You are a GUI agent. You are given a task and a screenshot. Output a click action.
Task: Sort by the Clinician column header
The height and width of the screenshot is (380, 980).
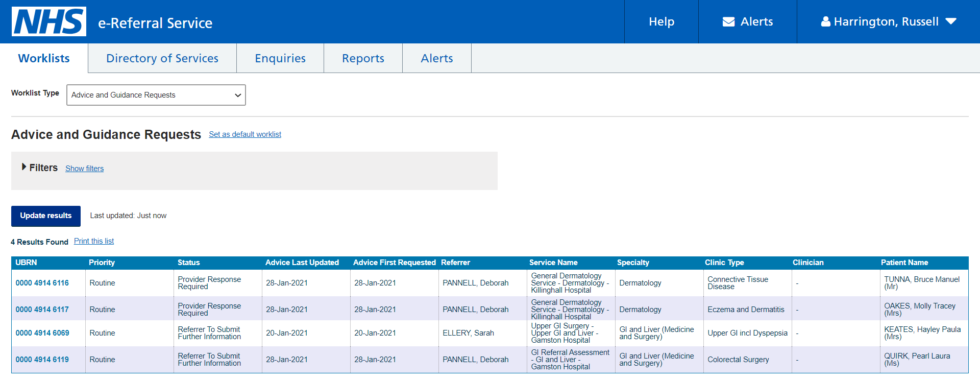(808, 263)
